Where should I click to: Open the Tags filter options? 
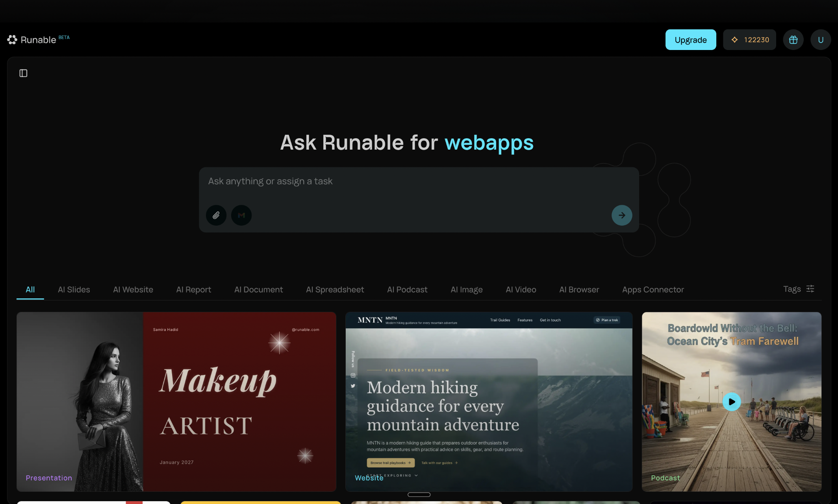pos(799,289)
